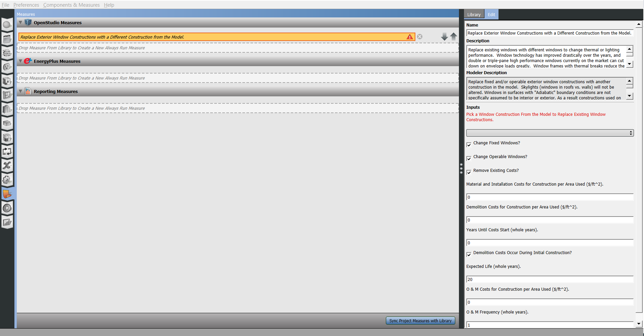Viewport: 644px width, 336px height.
Task: Remove the window constructions measure
Action: point(420,37)
